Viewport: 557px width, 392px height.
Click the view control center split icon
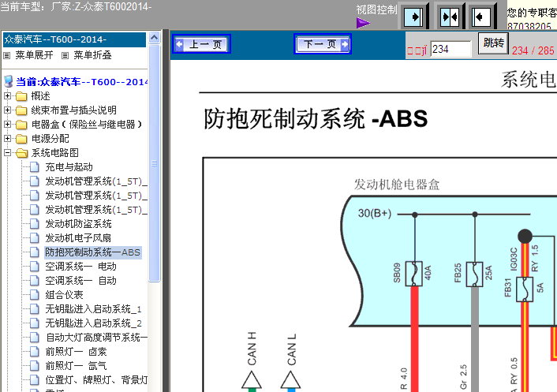(x=449, y=17)
